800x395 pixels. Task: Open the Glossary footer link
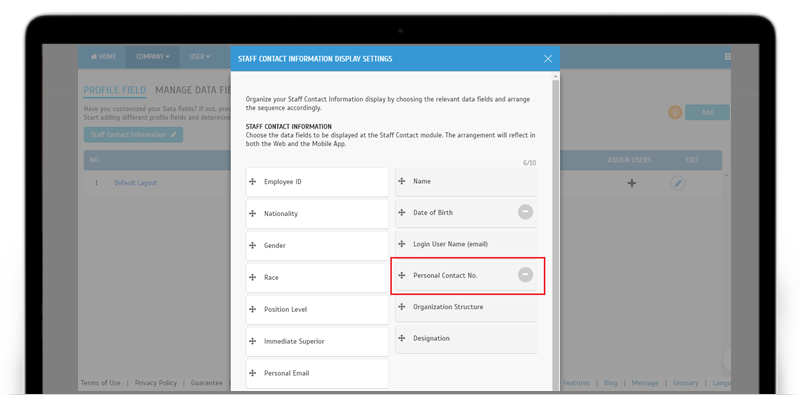point(685,383)
